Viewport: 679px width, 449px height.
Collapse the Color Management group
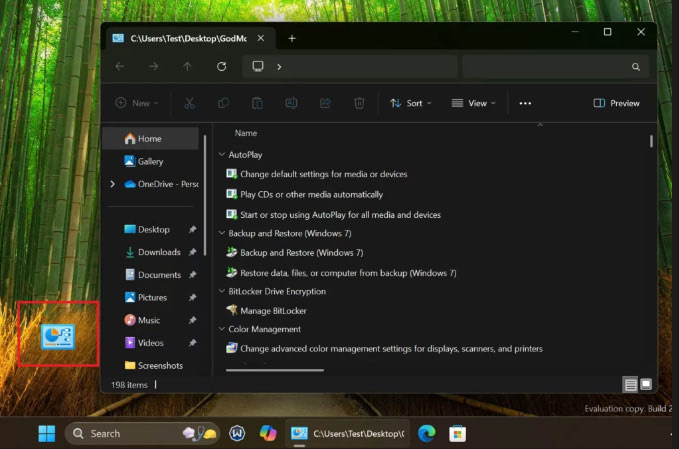pyautogui.click(x=222, y=329)
